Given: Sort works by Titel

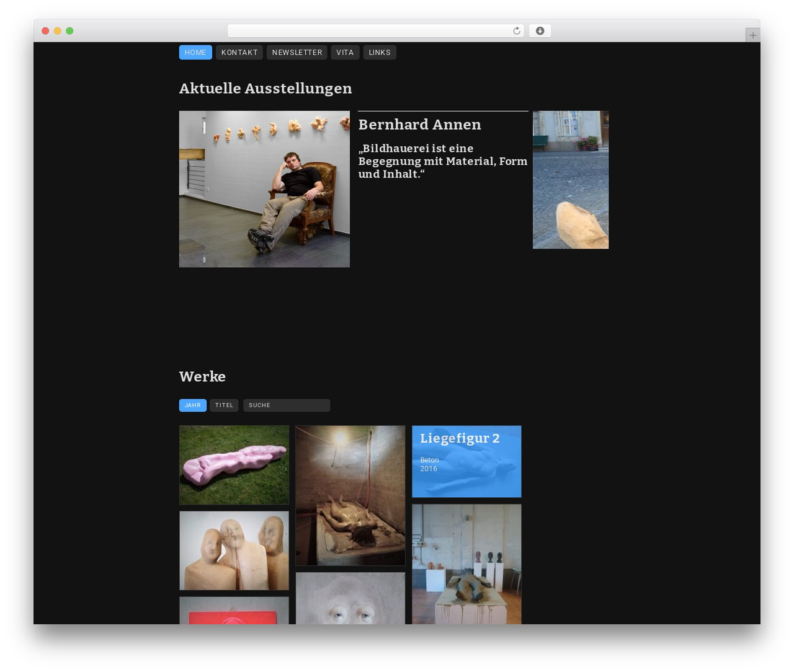Looking at the screenshot, I should [224, 405].
